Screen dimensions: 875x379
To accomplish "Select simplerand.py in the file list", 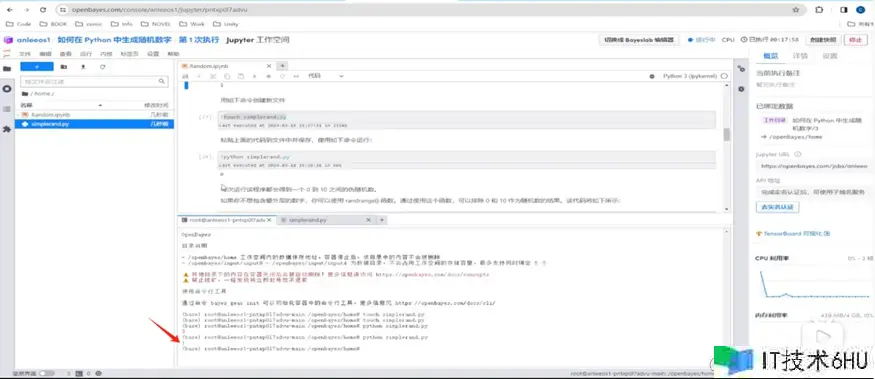I will pos(95,124).
